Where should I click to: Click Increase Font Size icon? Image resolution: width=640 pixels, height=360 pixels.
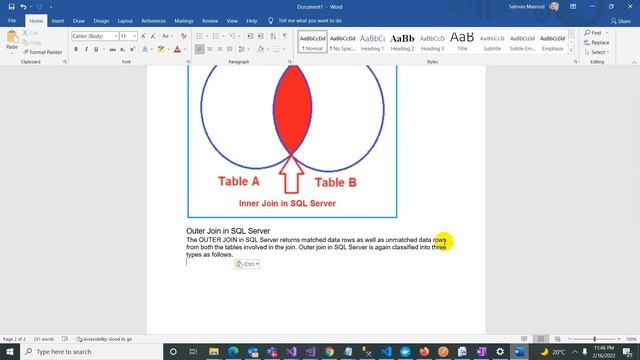coord(143,36)
